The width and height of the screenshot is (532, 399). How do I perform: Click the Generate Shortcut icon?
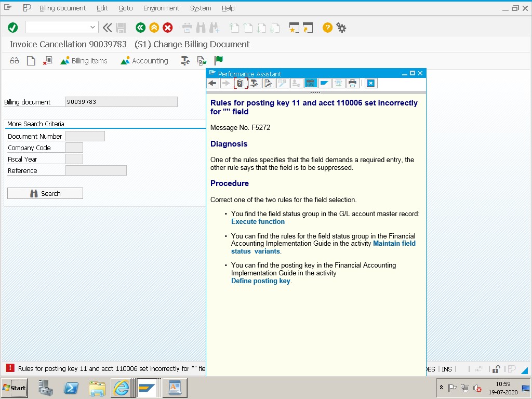pos(308,28)
